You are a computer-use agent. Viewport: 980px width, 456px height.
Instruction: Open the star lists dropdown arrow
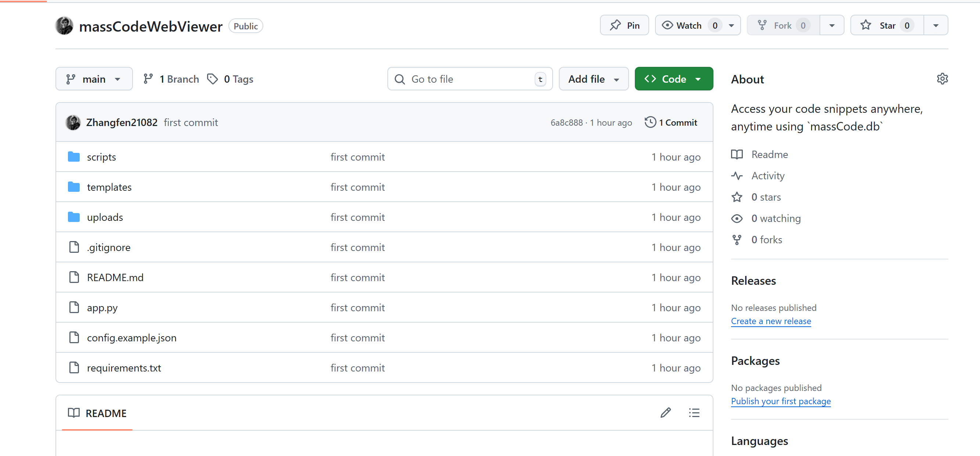[x=936, y=25]
